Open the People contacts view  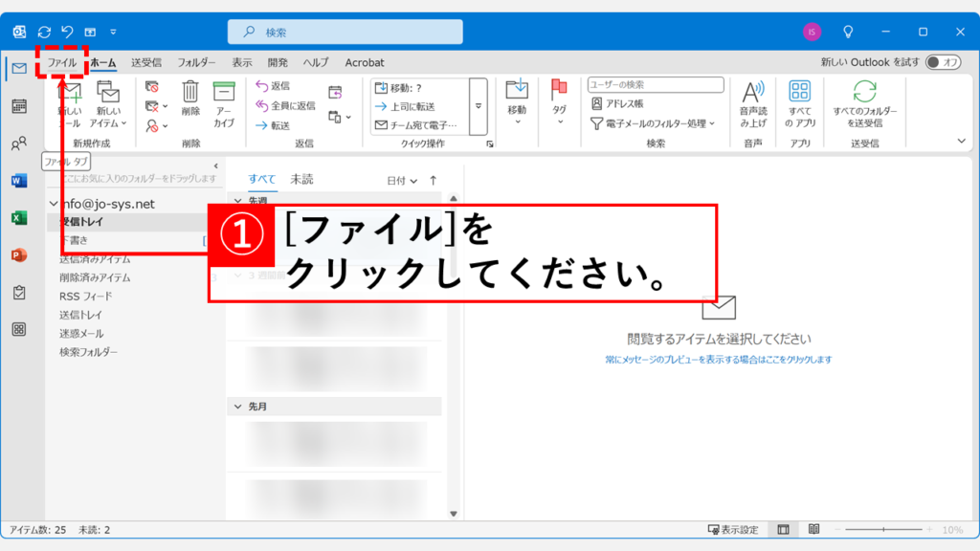(19, 143)
